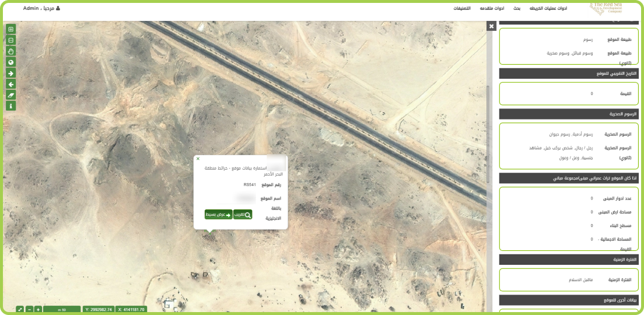This screenshot has height=315, width=644.
Task: Click the عرض بسيط button in popup
Action: pos(218,215)
